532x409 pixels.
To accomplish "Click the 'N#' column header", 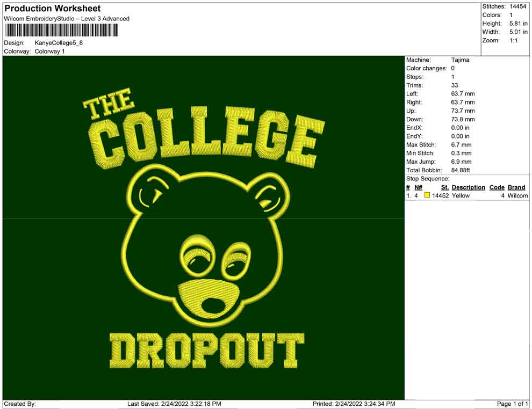I will click(x=418, y=187).
